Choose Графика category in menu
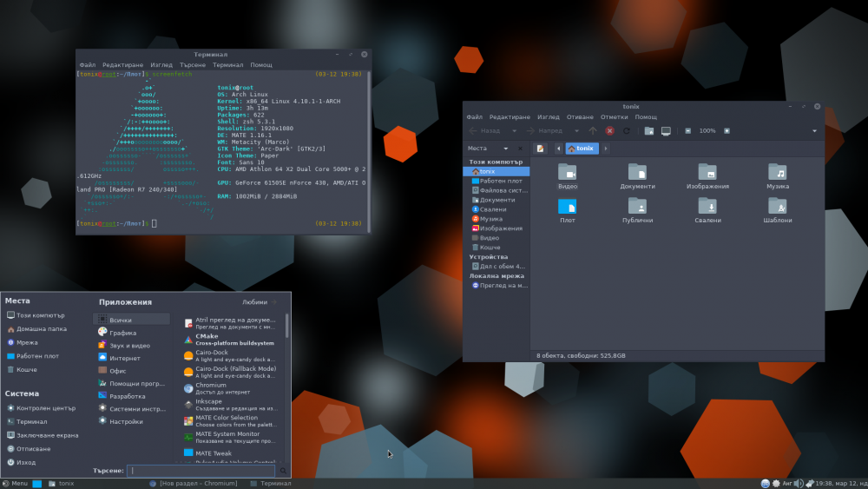Viewport: 868px width, 489px height. pos(132,333)
